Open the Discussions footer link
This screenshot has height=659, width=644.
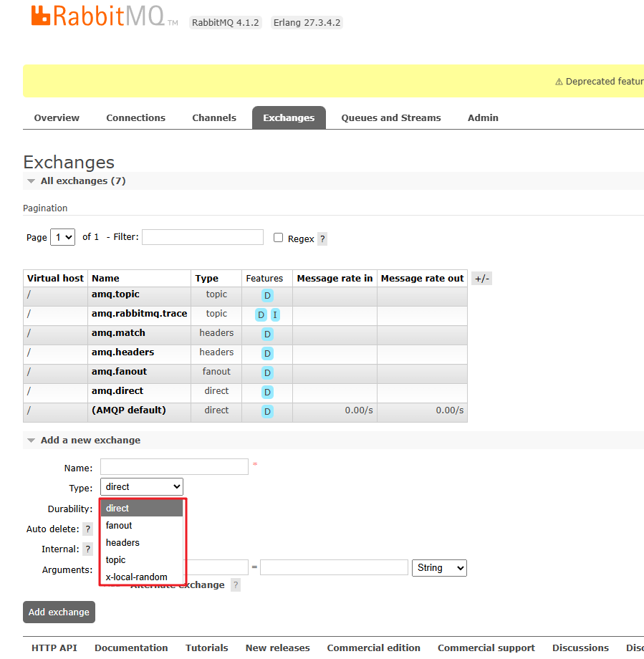[580, 648]
